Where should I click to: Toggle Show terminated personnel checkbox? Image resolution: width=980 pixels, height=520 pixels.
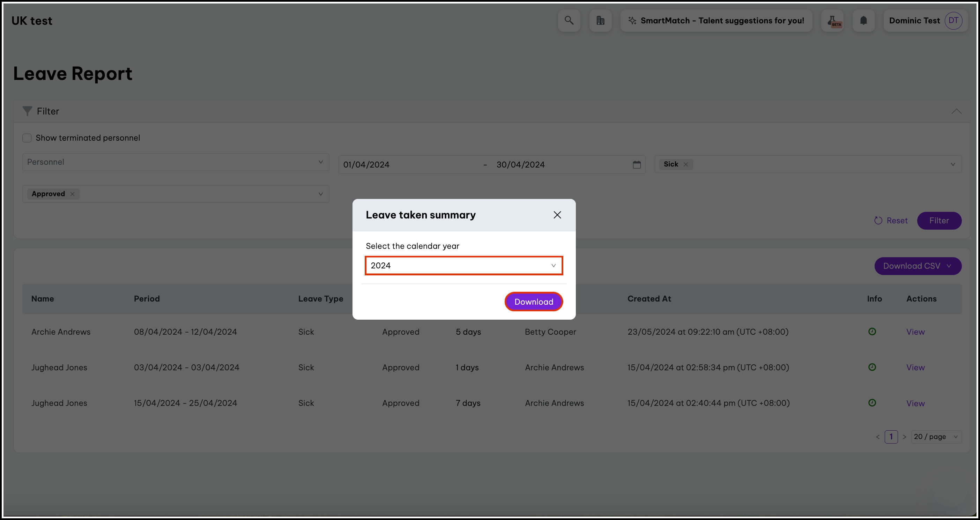27,138
